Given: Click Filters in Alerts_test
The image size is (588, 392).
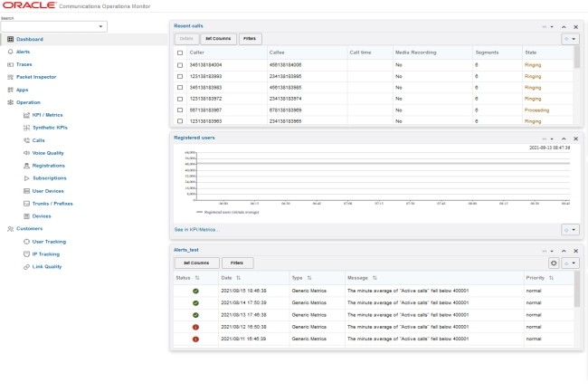Looking at the screenshot, I should [237, 263].
